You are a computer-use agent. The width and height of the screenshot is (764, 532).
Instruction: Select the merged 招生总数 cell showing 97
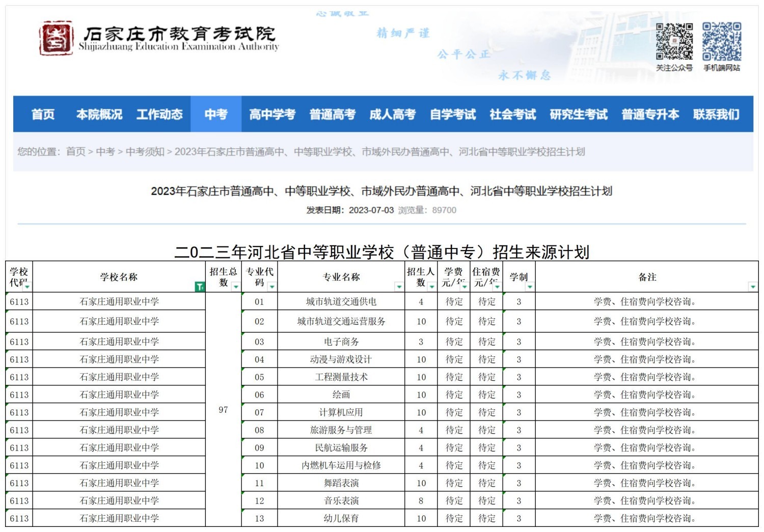click(x=223, y=410)
